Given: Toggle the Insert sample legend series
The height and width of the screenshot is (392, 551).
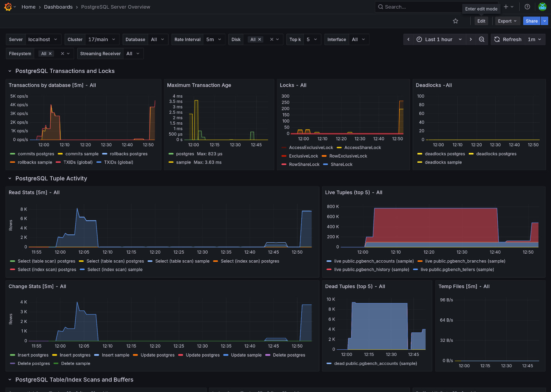Looking at the screenshot, I should click(x=115, y=355).
